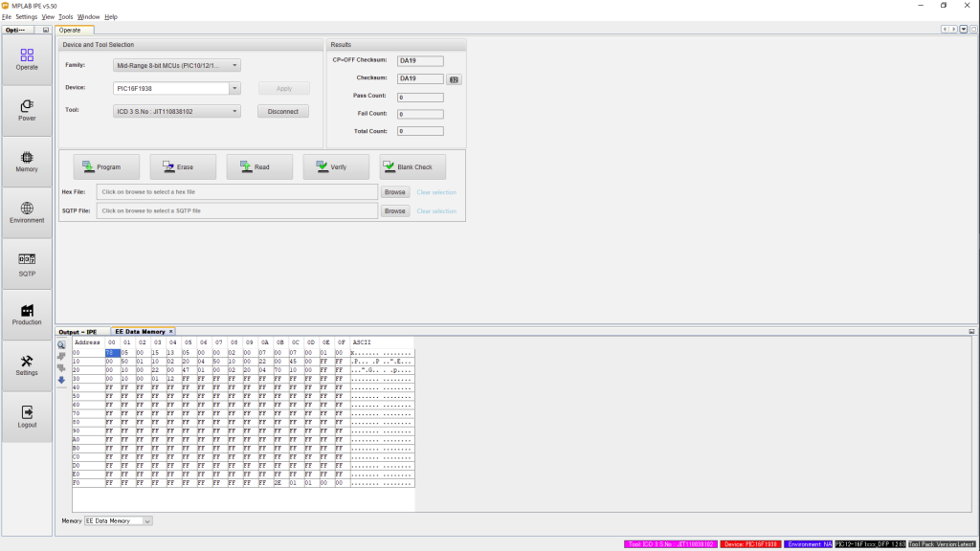Open the Environment panel from the sidebar
The image size is (980, 551).
click(27, 213)
